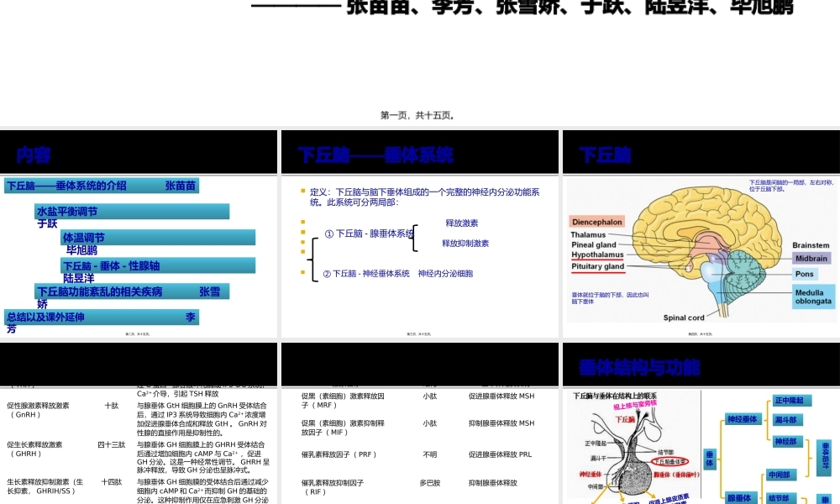840x504 pixels.
Task: Select the Medulla oblongata label
Action: pos(812,298)
